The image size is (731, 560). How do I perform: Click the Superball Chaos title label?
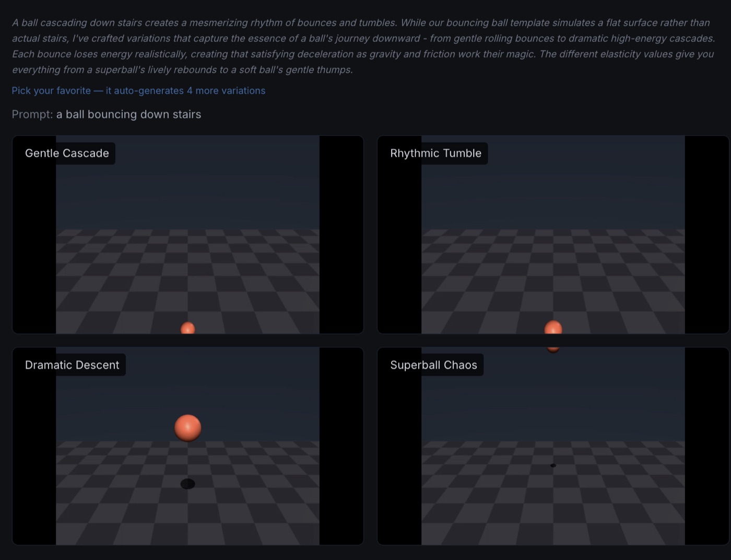[433, 365]
